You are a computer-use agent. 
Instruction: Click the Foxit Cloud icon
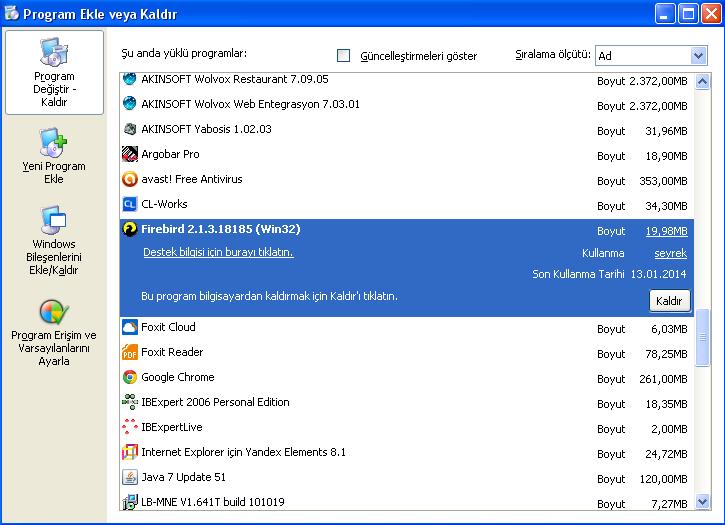[x=130, y=327]
